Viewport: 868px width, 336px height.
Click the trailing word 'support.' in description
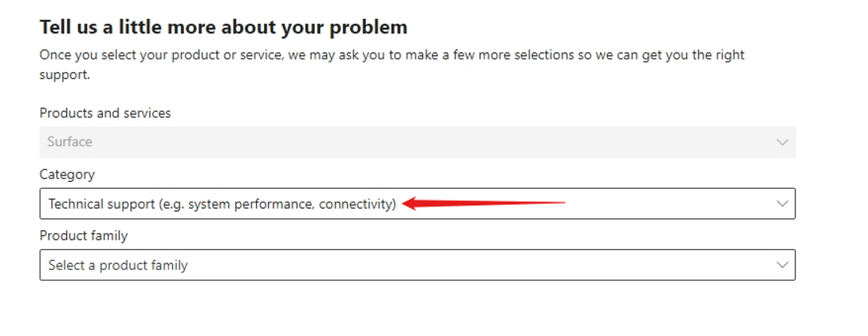click(x=65, y=75)
